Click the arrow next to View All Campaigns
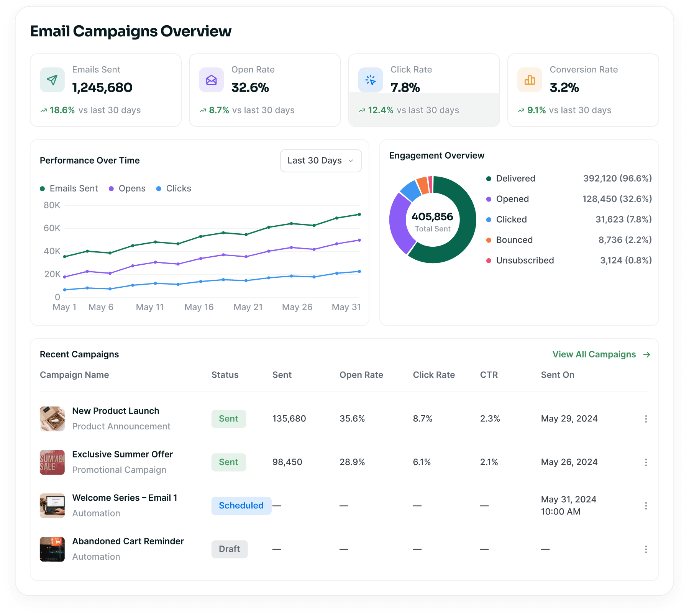 (x=646, y=355)
